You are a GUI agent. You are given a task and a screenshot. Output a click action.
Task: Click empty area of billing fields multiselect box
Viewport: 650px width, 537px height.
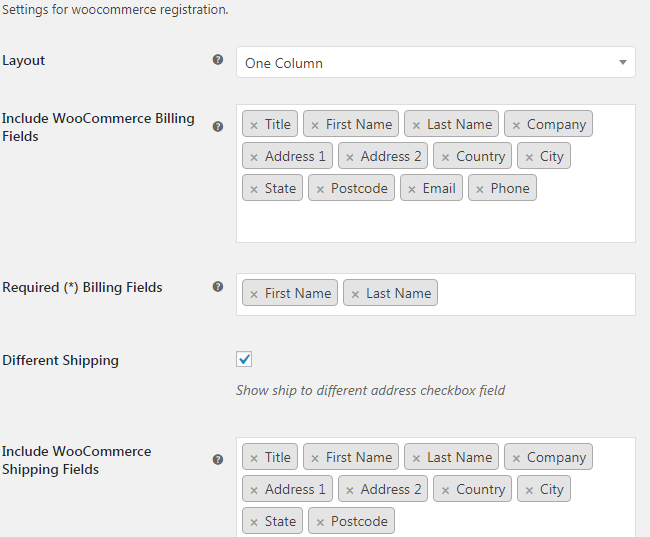tap(435, 222)
